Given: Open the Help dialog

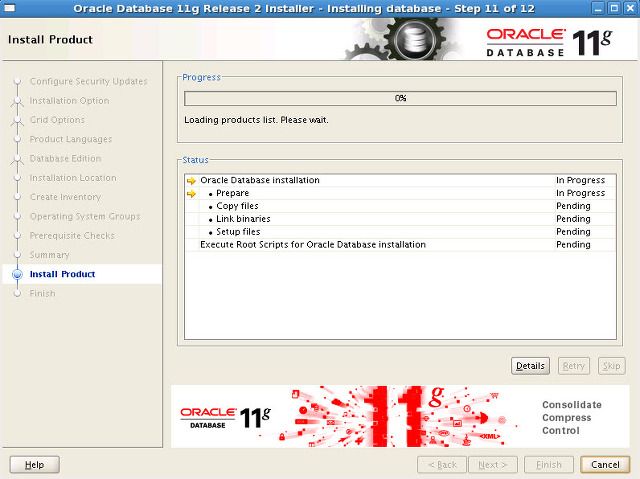Looking at the screenshot, I should click(x=34, y=464).
